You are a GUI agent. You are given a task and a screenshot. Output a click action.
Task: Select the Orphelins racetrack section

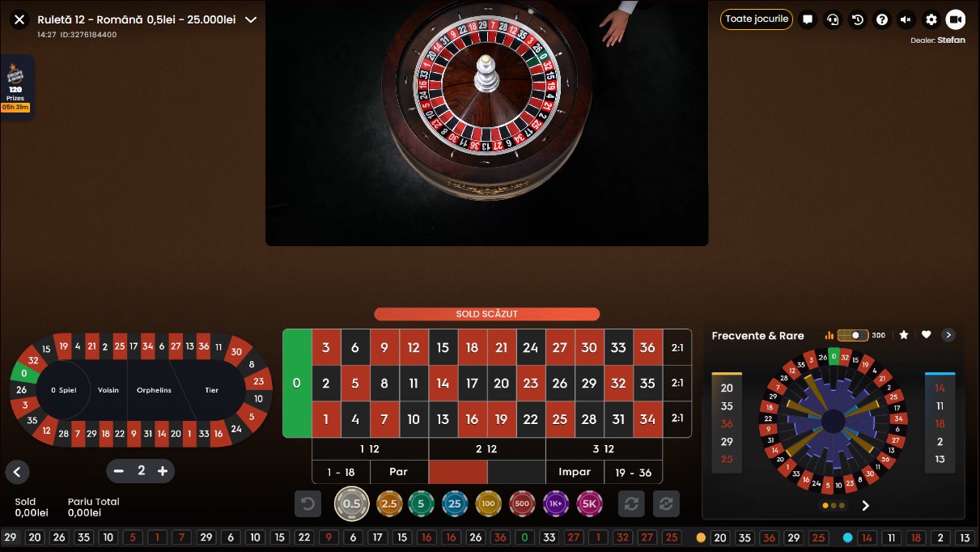[x=154, y=390]
